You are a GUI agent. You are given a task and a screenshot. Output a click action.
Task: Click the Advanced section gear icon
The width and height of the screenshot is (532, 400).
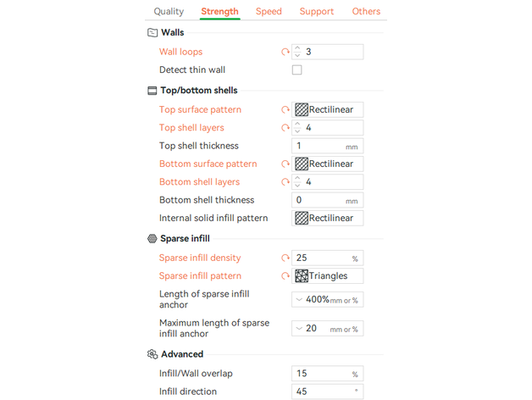pos(152,354)
